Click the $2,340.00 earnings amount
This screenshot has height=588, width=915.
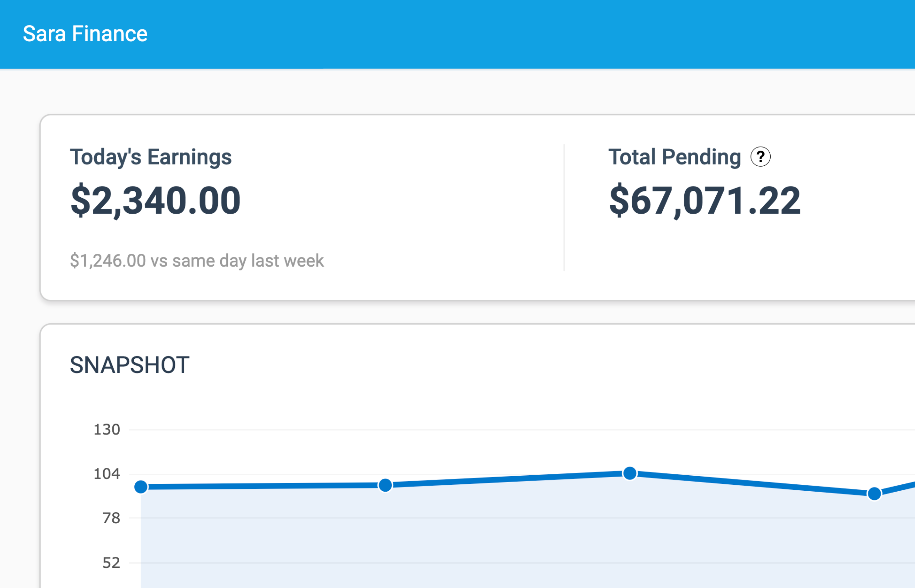click(x=156, y=201)
